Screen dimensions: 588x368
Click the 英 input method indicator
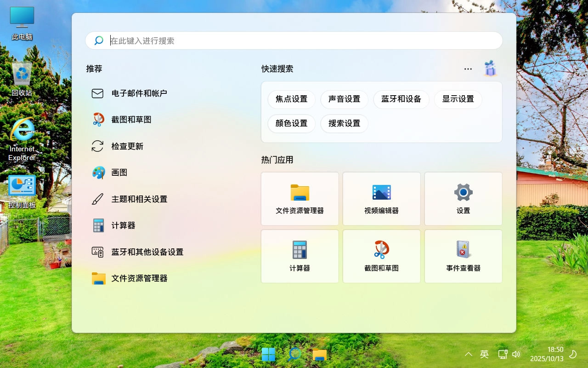point(484,354)
